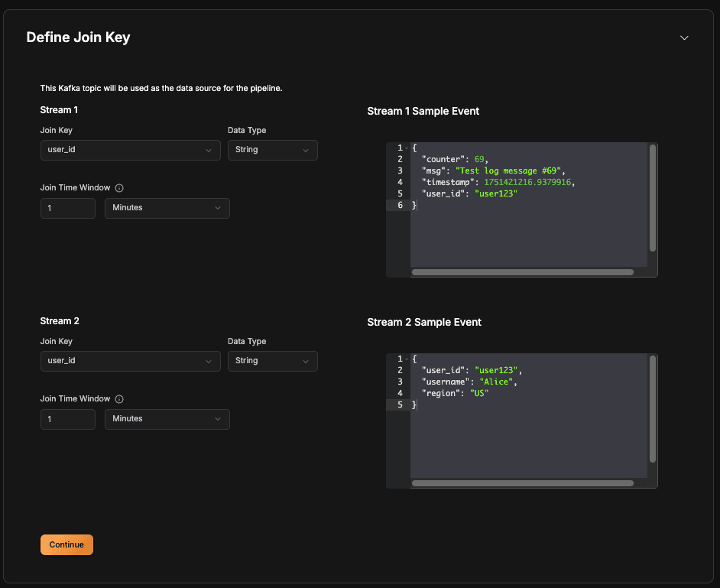The image size is (720, 588).
Task: Open Stream 1 Data Type String dropdown
Action: click(x=272, y=150)
